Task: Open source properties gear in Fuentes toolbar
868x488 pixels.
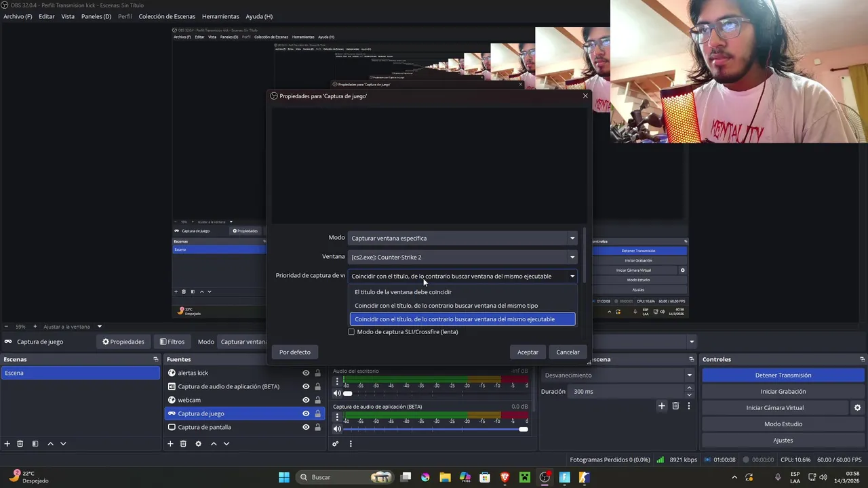Action: [198, 444]
